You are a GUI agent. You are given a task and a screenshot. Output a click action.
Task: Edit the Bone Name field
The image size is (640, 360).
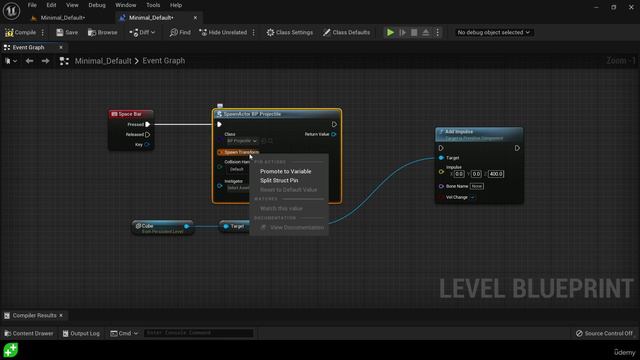click(477, 186)
